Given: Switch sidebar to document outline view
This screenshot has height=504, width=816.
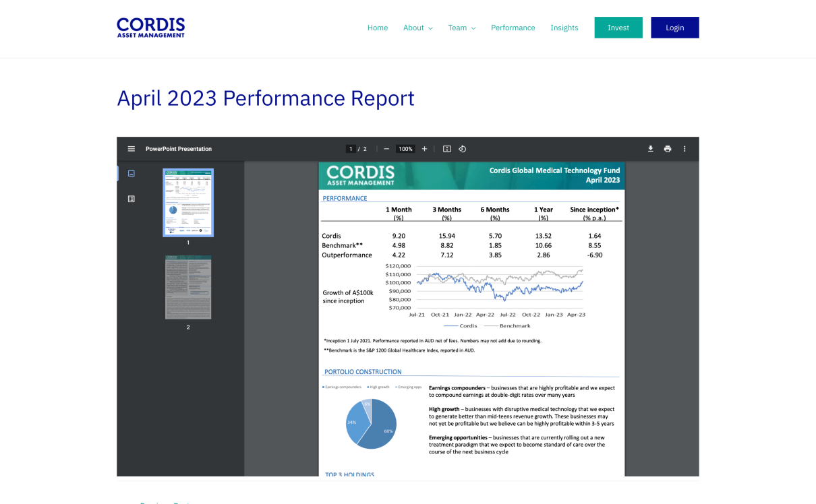Looking at the screenshot, I should point(132,199).
